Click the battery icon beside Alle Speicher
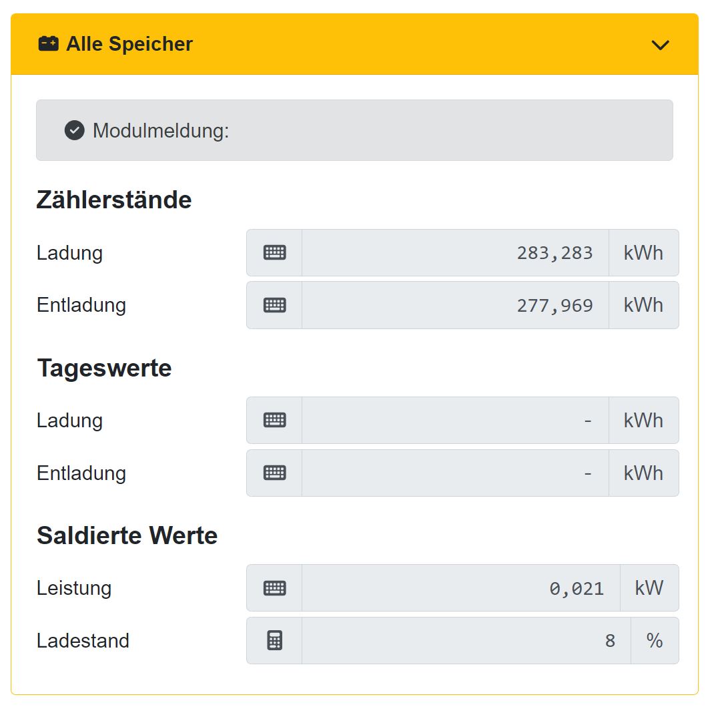 pos(49,44)
